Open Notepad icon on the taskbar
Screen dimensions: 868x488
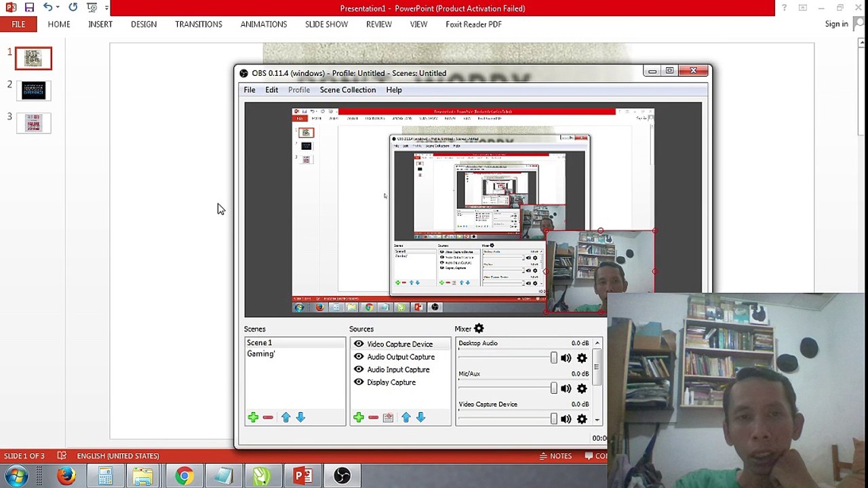click(x=223, y=476)
